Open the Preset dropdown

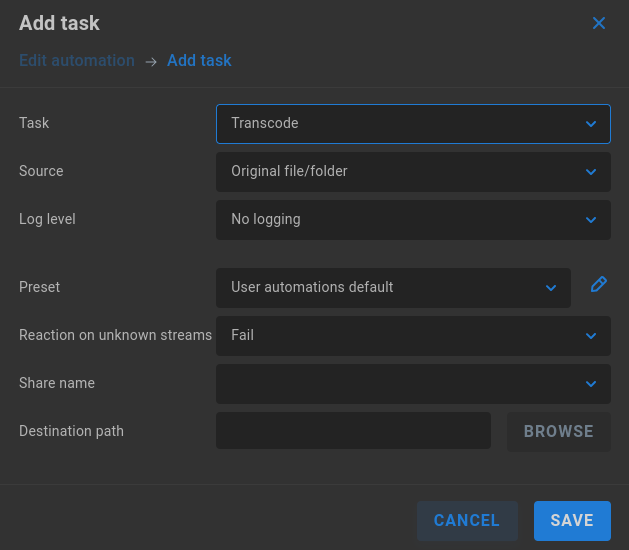(393, 288)
